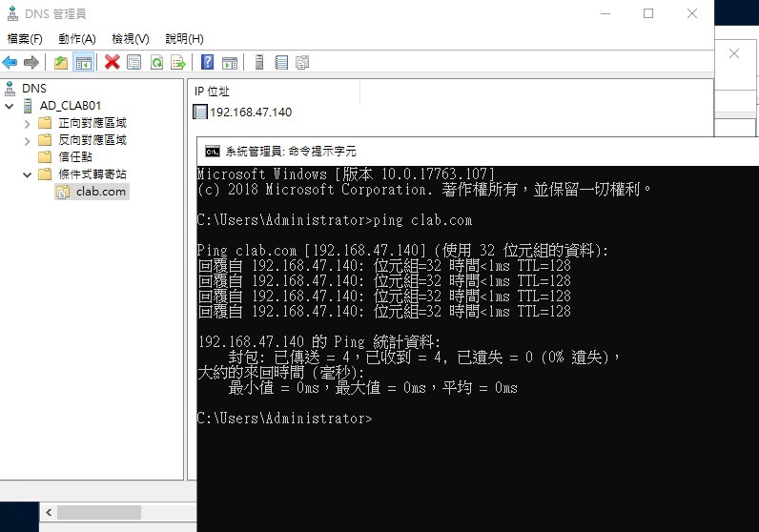Toggle Show/Hide Action Pane icon
Image resolution: width=759 pixels, height=532 pixels.
pos(230,62)
